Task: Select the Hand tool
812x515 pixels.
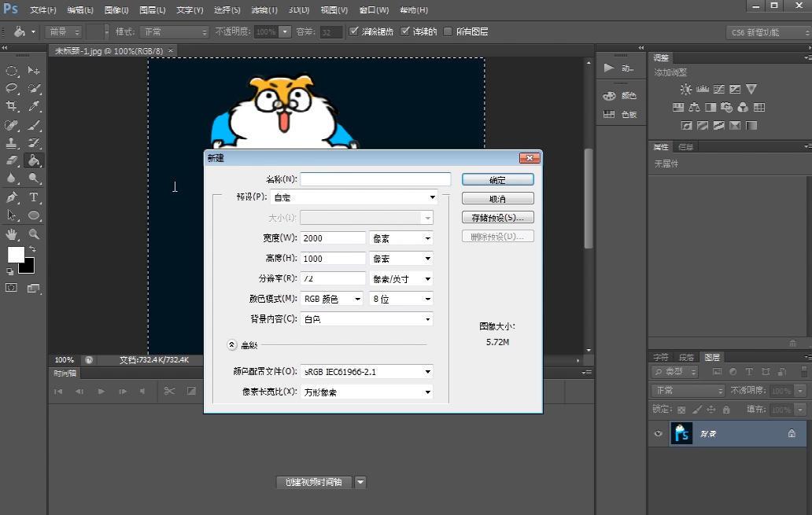Action: [x=11, y=234]
